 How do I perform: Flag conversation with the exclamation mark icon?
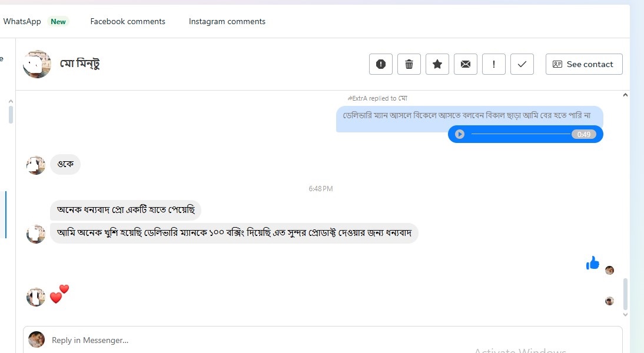pyautogui.click(x=494, y=64)
